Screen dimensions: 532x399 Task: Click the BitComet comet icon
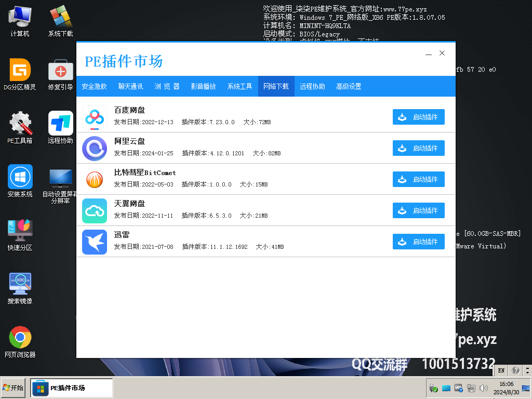tap(95, 180)
